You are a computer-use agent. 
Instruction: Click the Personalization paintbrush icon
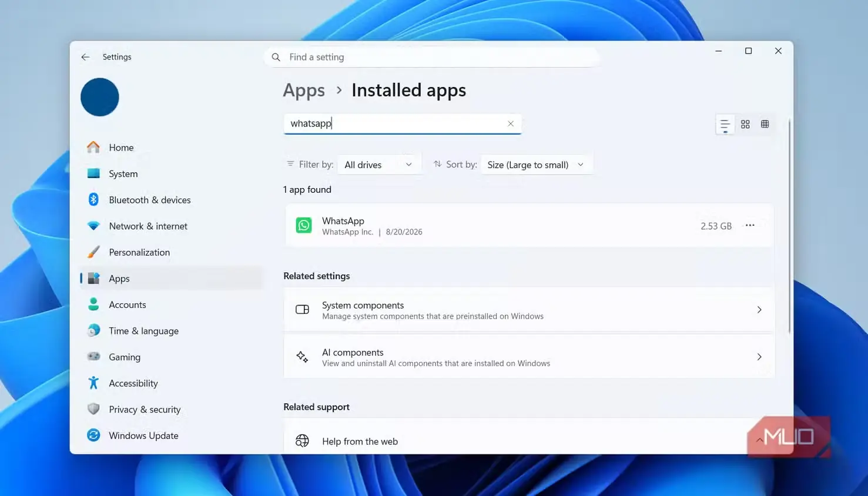point(93,252)
